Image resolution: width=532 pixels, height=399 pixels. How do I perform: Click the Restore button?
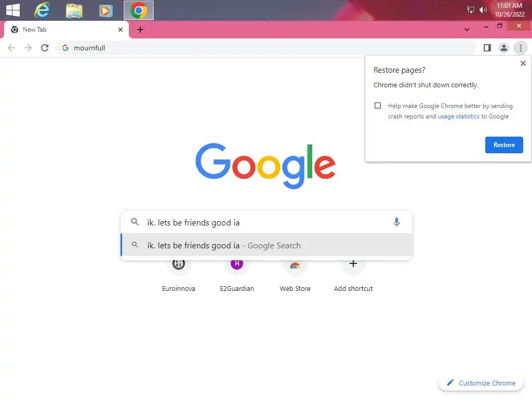pyautogui.click(x=504, y=145)
